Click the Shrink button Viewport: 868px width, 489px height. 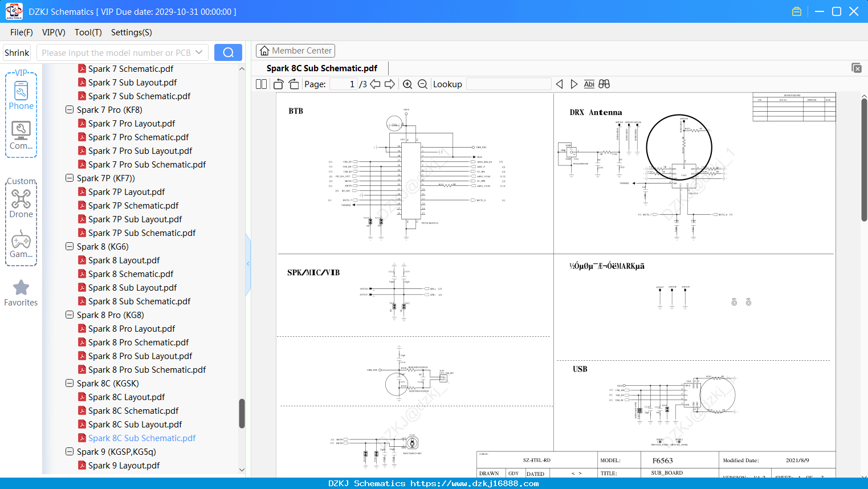(17, 52)
